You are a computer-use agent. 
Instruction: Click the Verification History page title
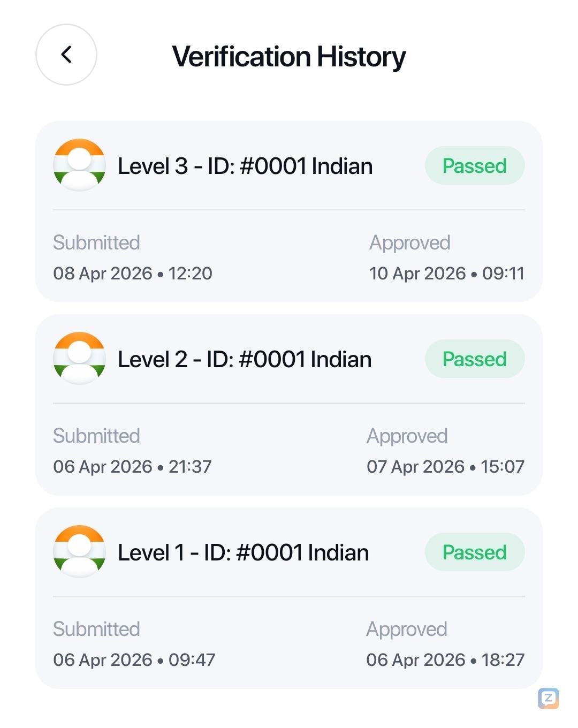tap(289, 57)
